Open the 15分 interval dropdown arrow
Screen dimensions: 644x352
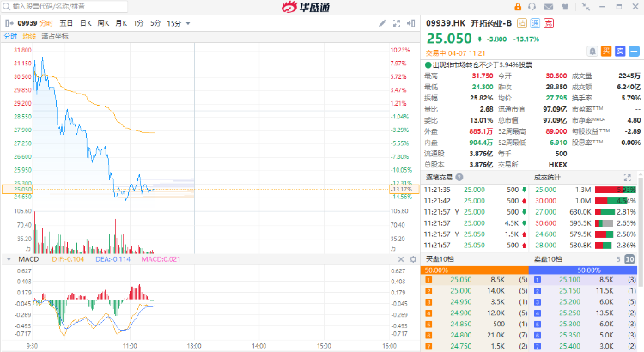tap(186, 22)
